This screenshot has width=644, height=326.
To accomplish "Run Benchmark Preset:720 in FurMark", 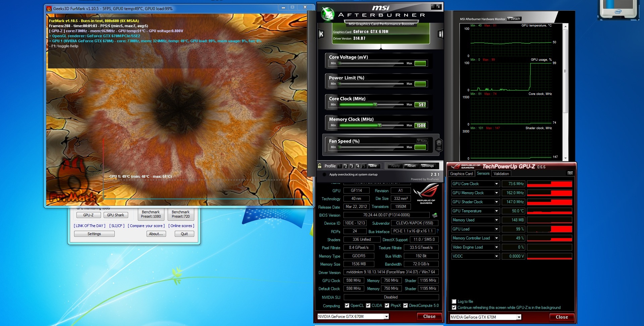I will 181,214.
